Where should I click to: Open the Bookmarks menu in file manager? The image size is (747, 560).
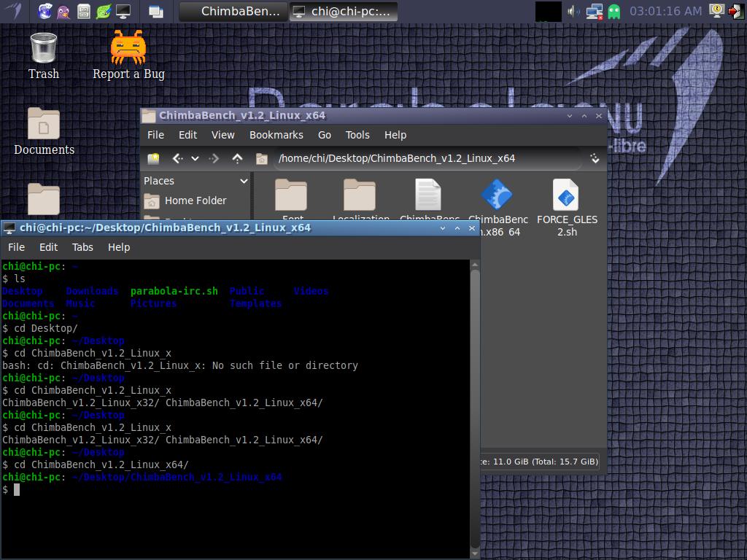(x=276, y=135)
